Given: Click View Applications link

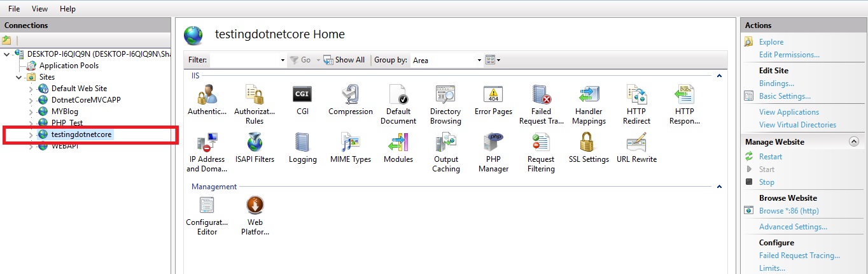Looking at the screenshot, I should 789,112.
